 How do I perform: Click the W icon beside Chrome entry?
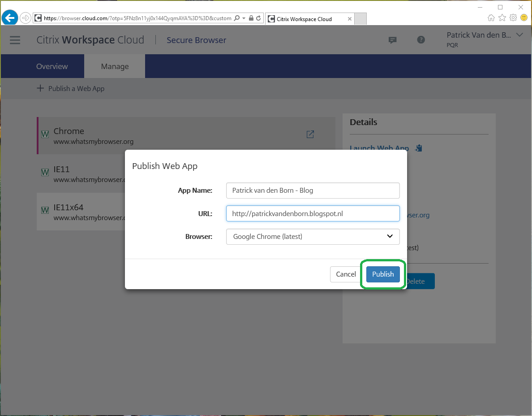click(45, 134)
